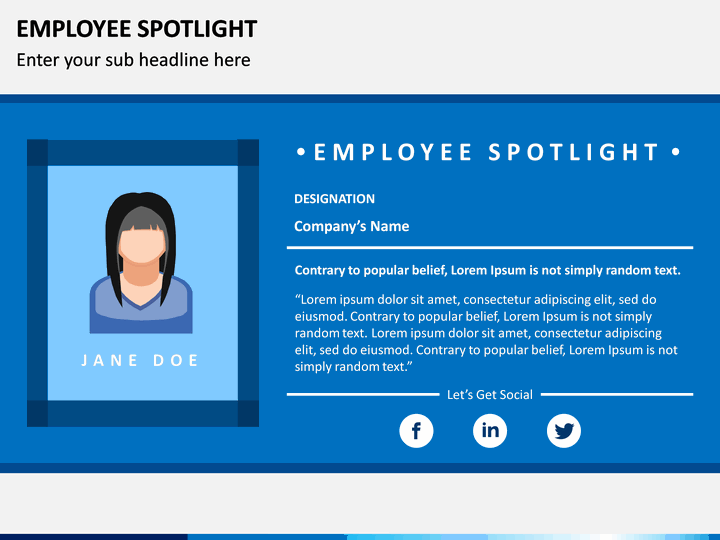Select the bullet dot after SPOTLIGHT heading

(675, 152)
